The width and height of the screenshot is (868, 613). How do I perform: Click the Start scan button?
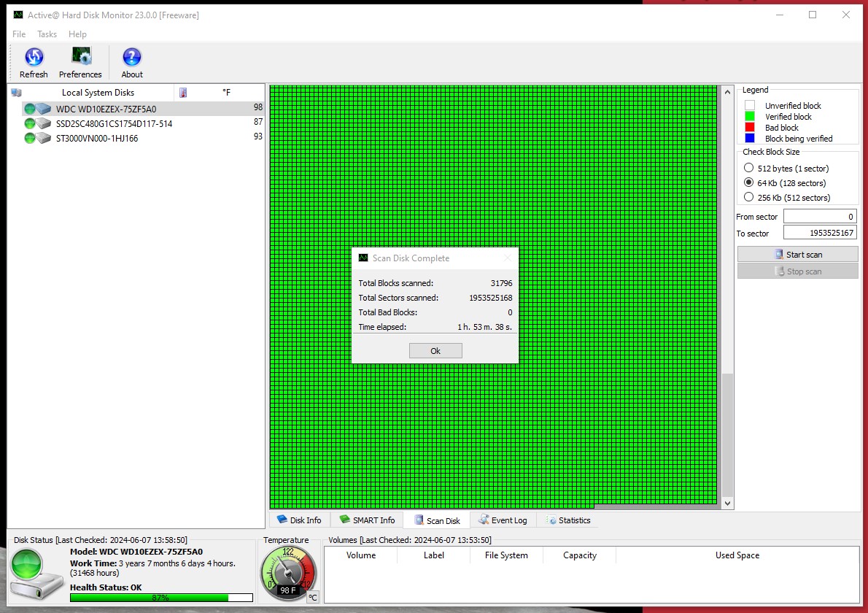click(x=797, y=255)
